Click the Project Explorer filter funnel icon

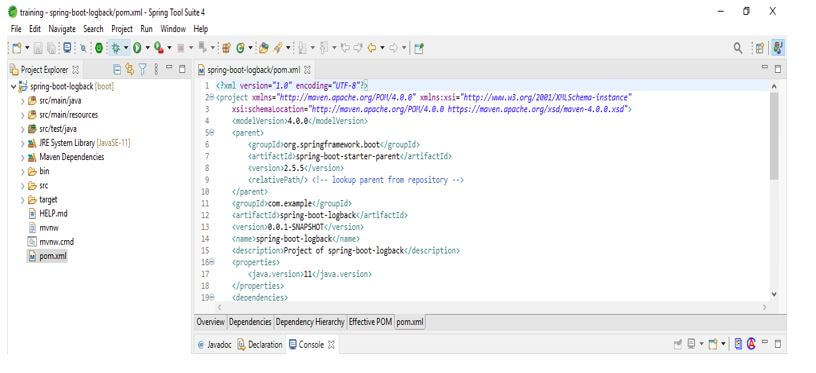coord(143,69)
